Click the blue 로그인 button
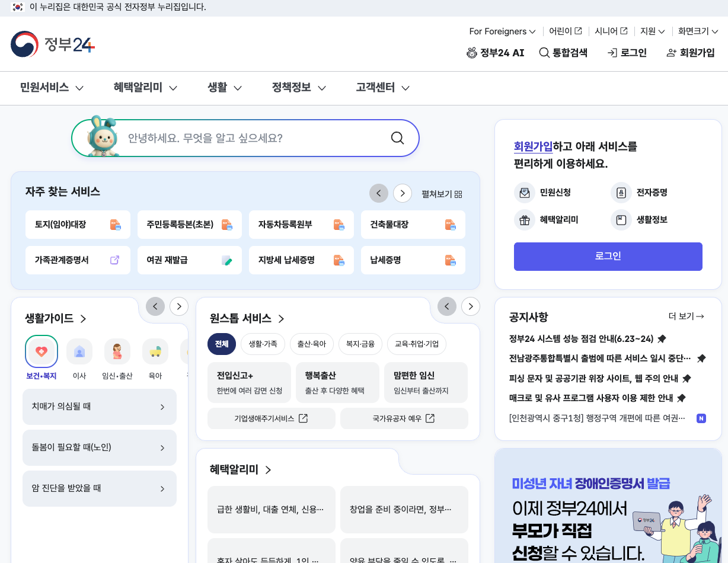 point(608,257)
